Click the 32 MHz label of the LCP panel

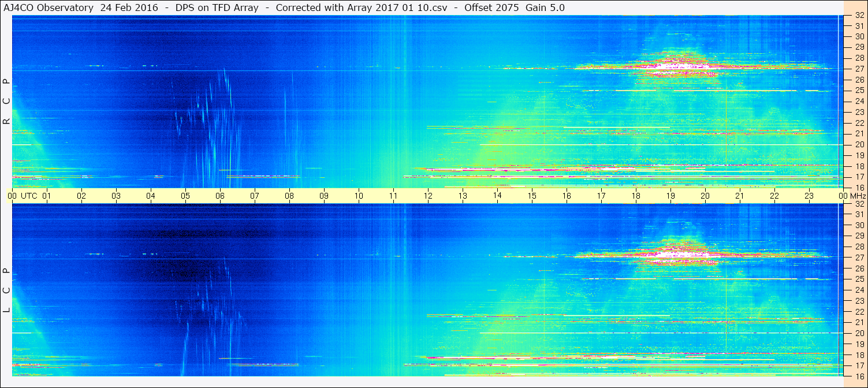click(859, 204)
